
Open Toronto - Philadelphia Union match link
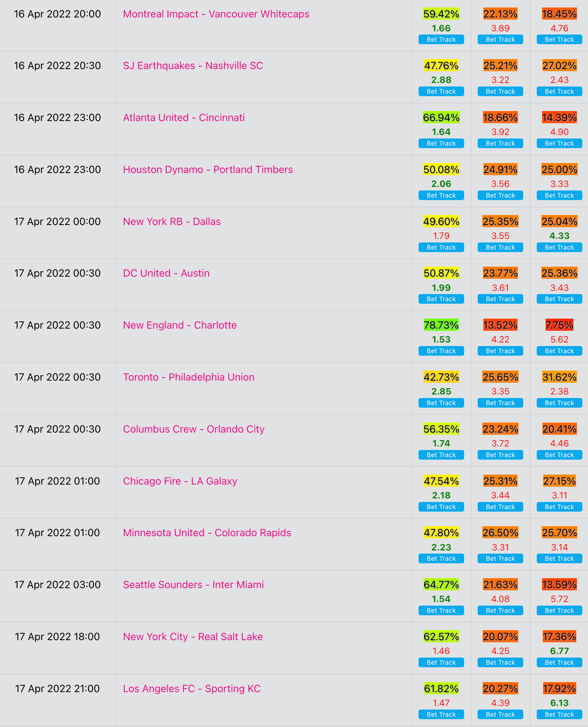(189, 377)
